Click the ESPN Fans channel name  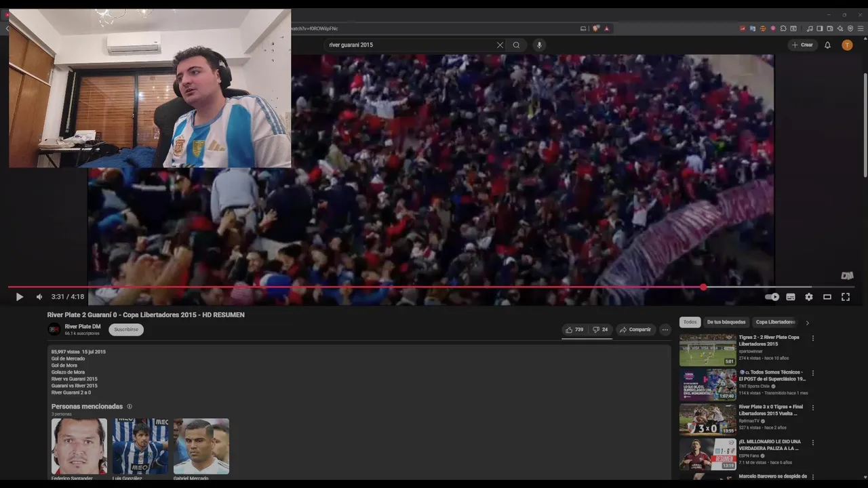coord(751,455)
